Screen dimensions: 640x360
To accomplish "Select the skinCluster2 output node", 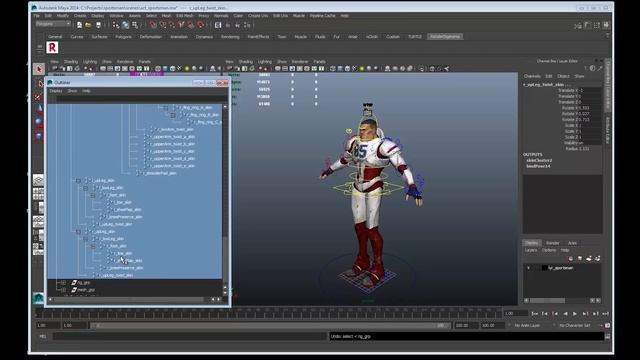I will 539,160.
